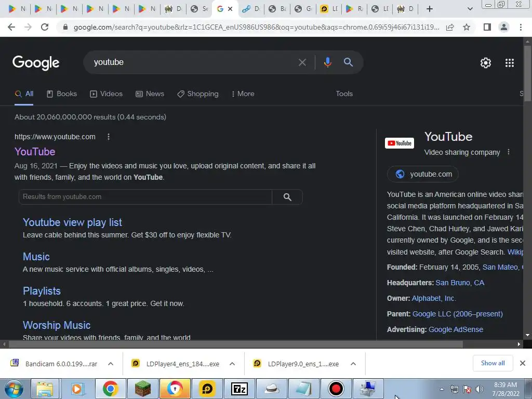
Task: Open the Chrome profile avatar
Action: pos(504,27)
